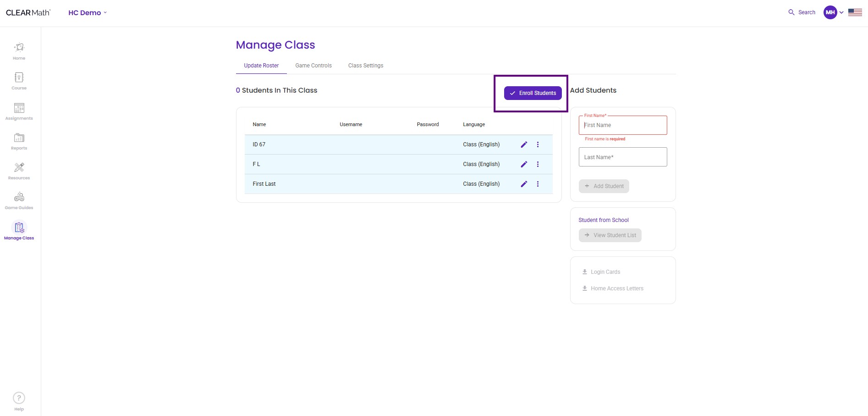868x416 pixels.
Task: Open the Class Settings tab
Action: [365, 65]
